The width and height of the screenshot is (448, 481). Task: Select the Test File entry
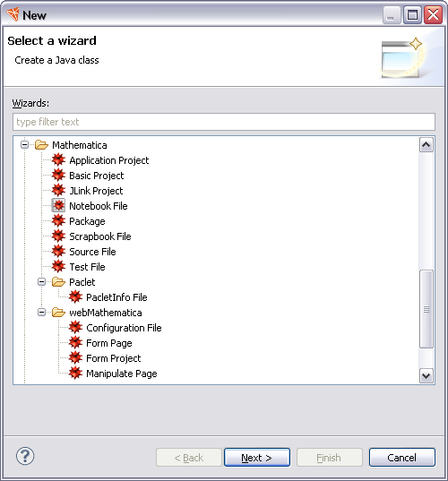[87, 267]
